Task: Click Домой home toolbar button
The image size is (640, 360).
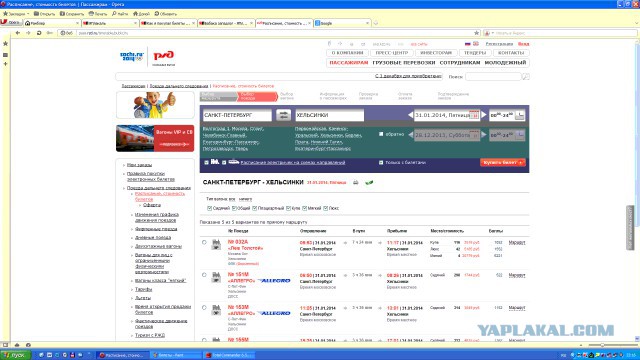Action: [141, 13]
